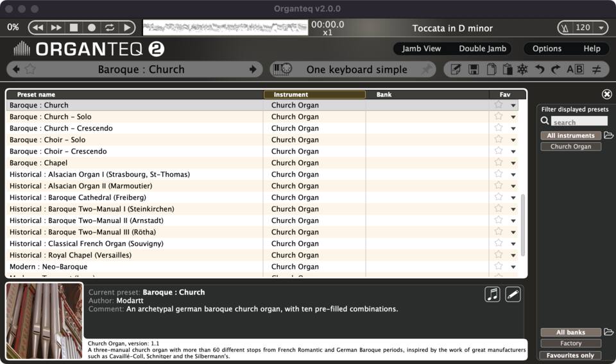Close the preset browser panel

[x=606, y=94]
